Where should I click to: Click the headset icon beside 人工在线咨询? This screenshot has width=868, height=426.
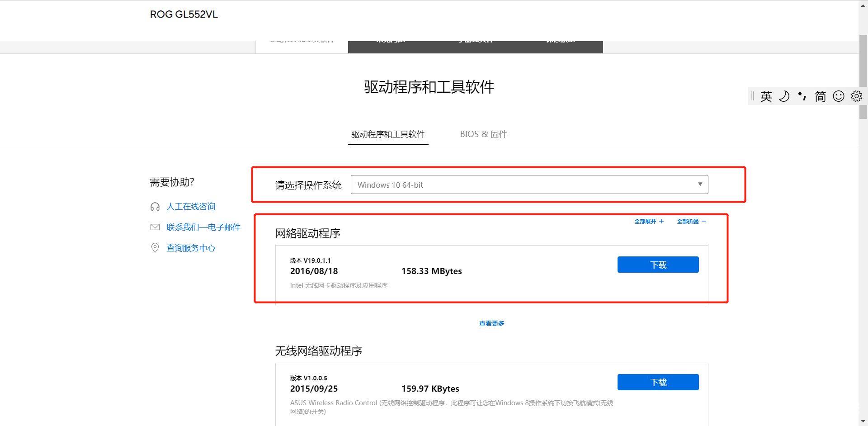(x=155, y=207)
